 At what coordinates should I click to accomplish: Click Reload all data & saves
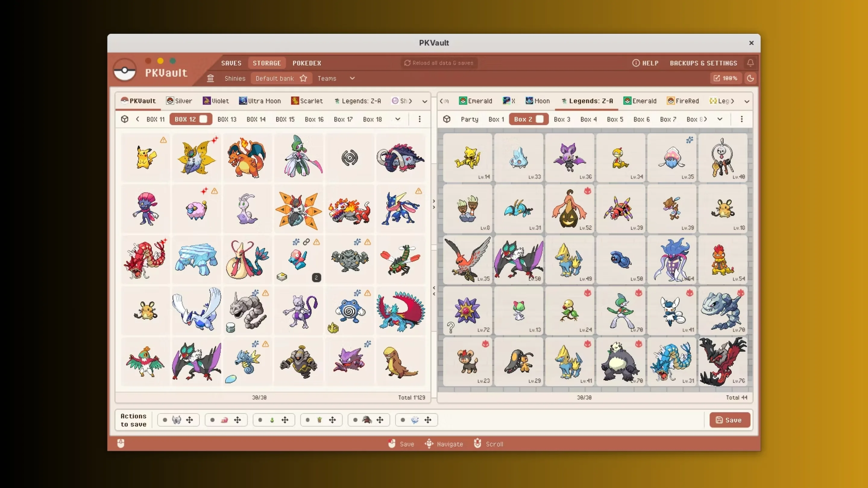(439, 63)
